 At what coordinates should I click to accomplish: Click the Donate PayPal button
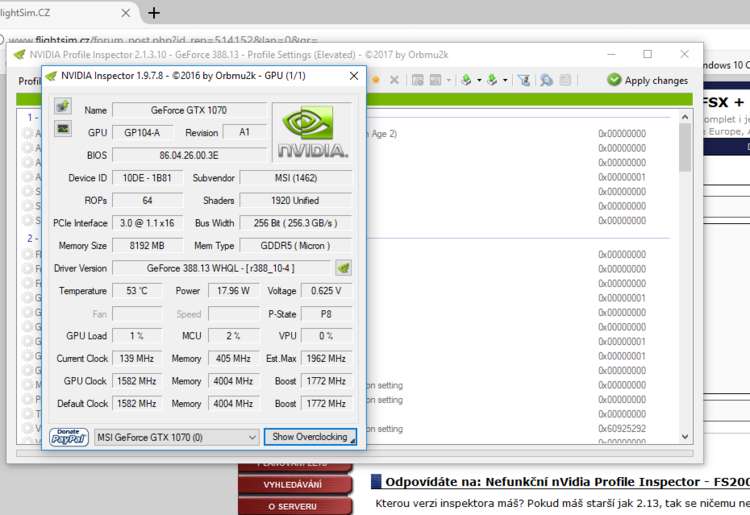pos(69,437)
